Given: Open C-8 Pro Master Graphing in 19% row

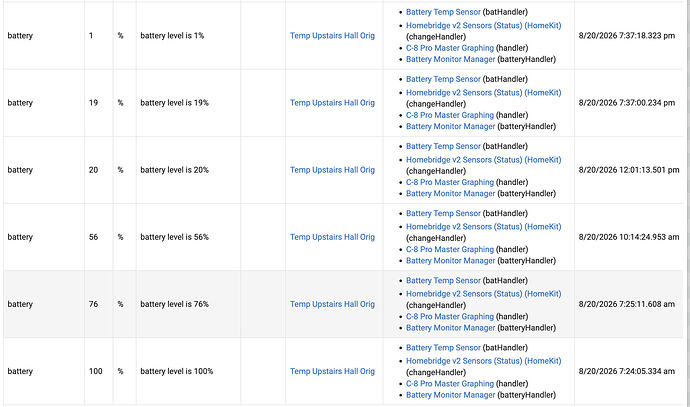Looking at the screenshot, I should (x=450, y=115).
